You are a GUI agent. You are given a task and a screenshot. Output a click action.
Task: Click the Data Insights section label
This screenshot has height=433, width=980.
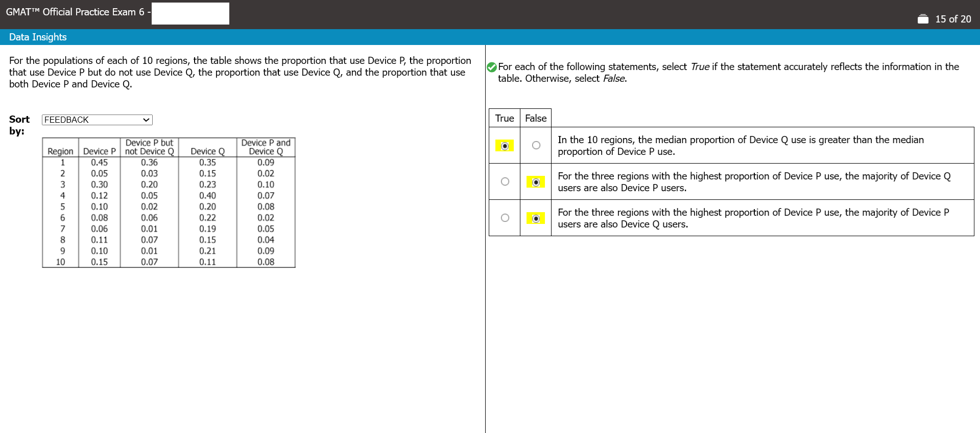38,37
